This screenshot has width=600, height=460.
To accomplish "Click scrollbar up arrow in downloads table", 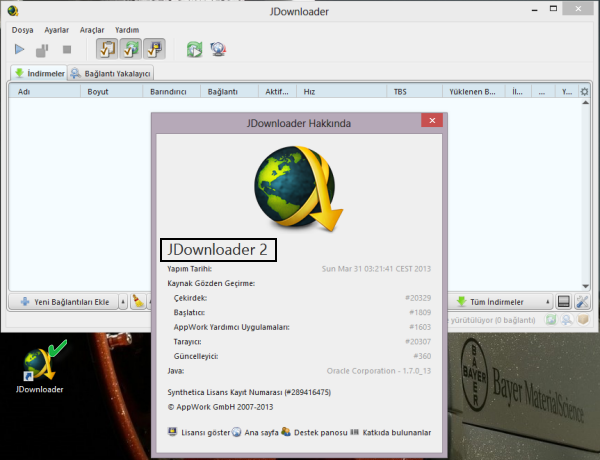I will [585, 103].
